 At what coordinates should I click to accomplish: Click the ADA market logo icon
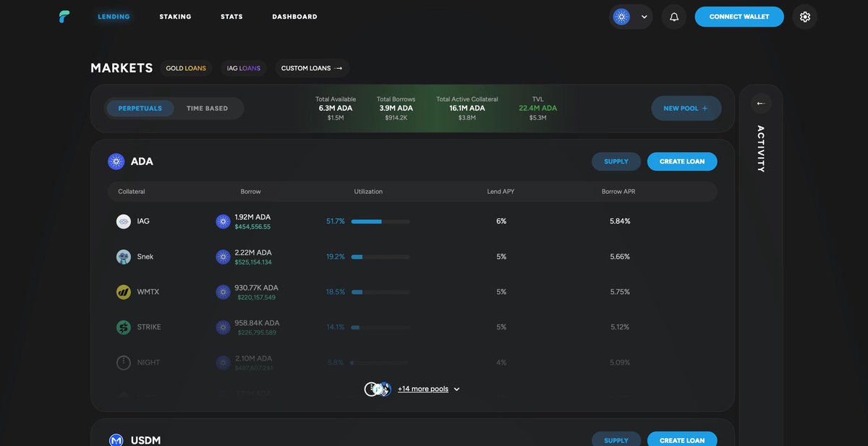(116, 161)
